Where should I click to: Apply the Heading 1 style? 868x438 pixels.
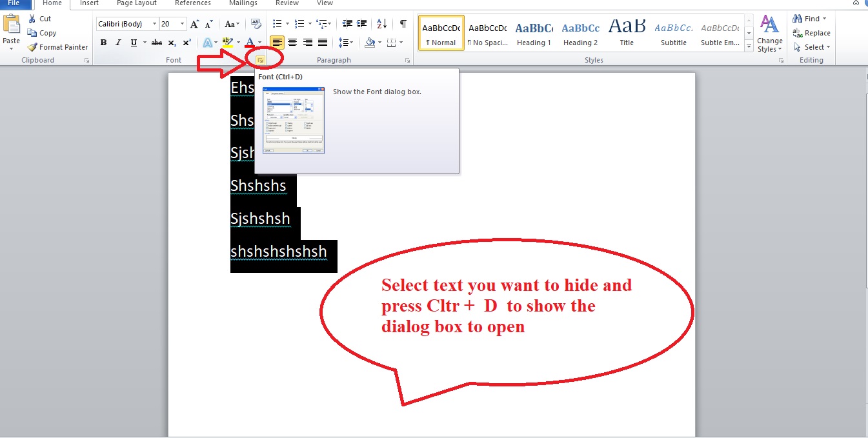pyautogui.click(x=534, y=32)
